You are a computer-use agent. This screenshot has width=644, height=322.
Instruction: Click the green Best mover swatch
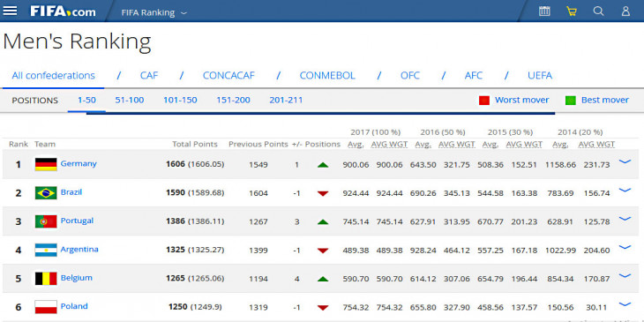(571, 101)
